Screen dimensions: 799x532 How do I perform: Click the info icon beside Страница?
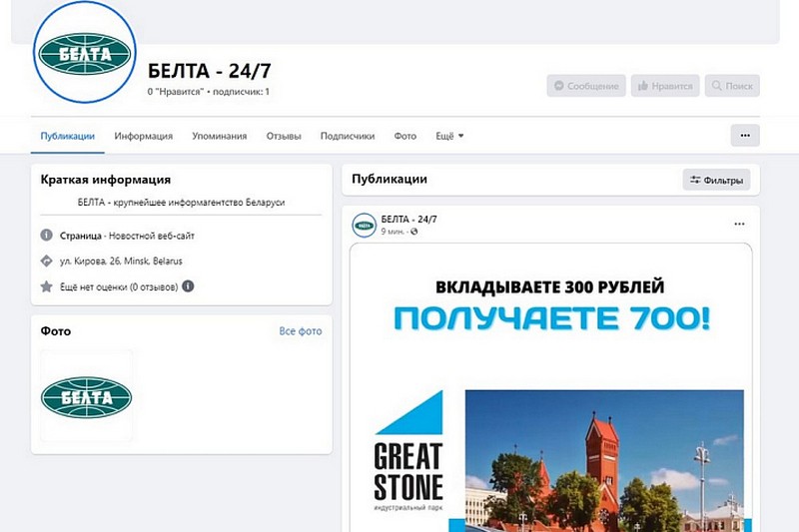(46, 236)
